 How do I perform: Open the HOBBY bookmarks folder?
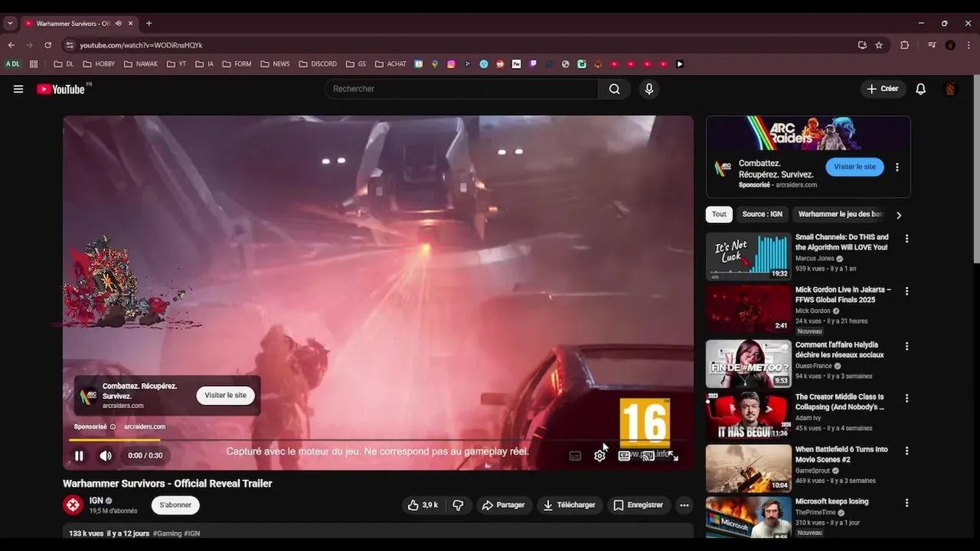(100, 64)
